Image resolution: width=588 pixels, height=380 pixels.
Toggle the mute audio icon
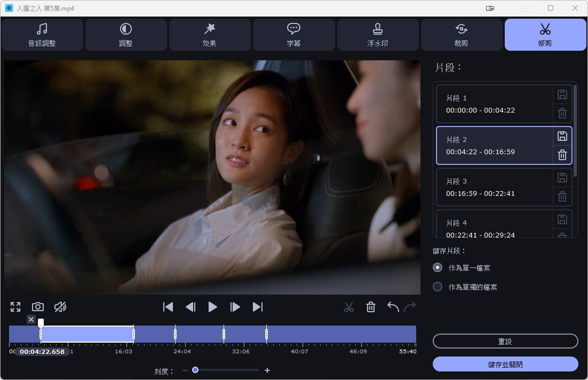60,307
